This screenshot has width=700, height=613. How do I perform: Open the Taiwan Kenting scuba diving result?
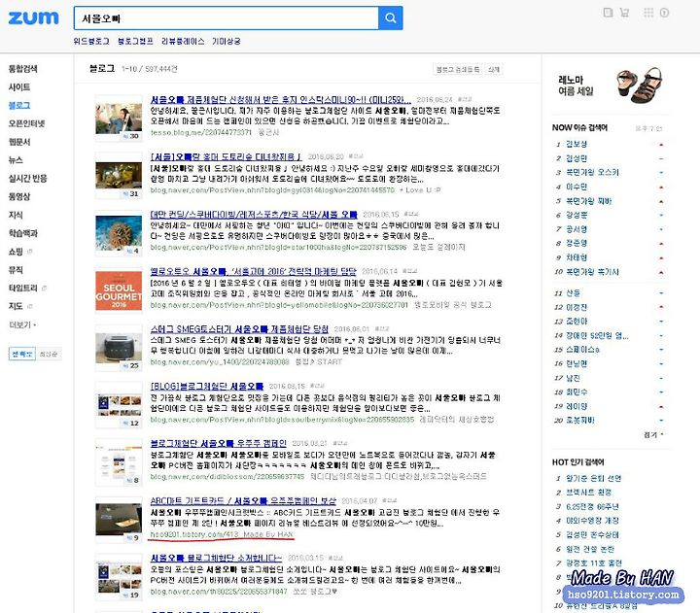254,214
